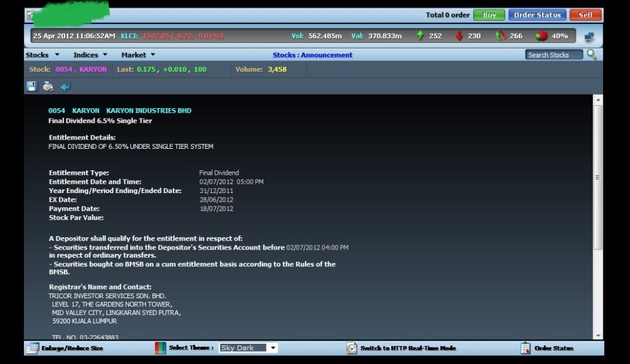
Task: Click the colorful Select Theme icon
Action: pos(161,348)
